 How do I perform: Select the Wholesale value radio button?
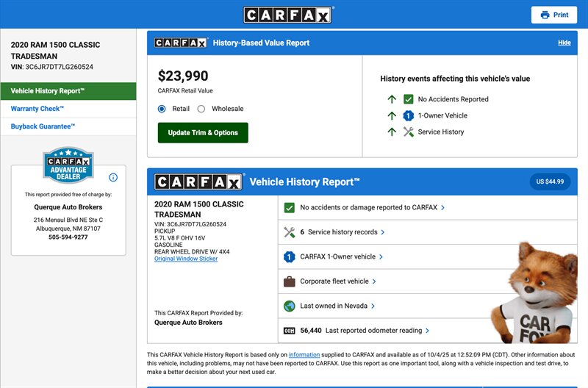click(201, 109)
